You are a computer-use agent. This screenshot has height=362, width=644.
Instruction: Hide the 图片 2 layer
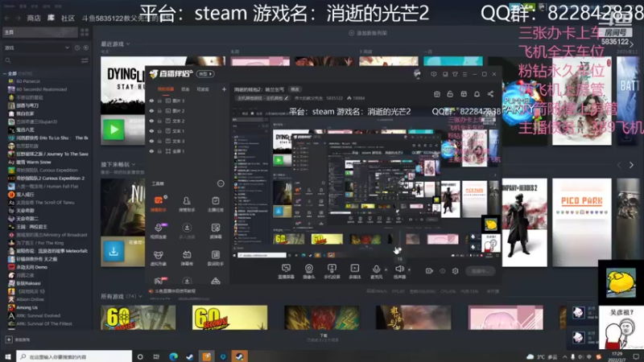tap(151, 111)
